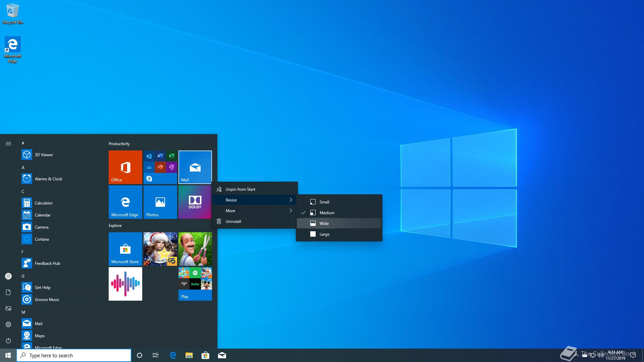Jump to letter A in app list
The width and height of the screenshot is (644, 362).
pyautogui.click(x=23, y=167)
